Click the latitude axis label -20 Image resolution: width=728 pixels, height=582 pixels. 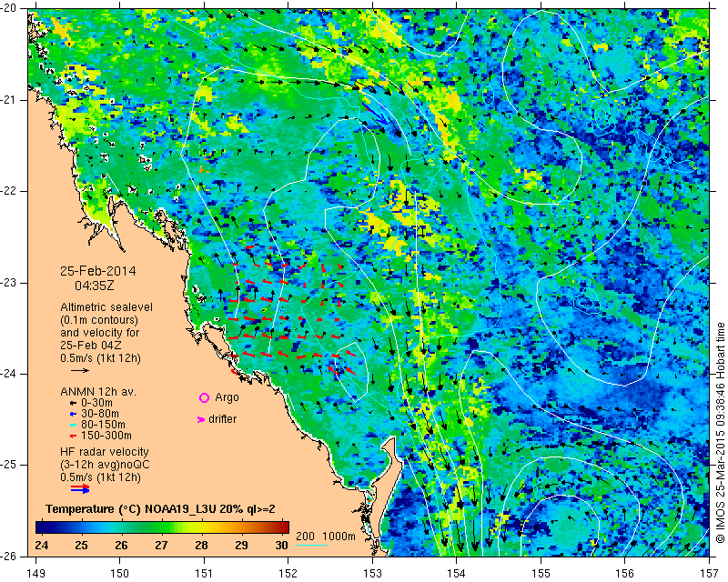8,8
